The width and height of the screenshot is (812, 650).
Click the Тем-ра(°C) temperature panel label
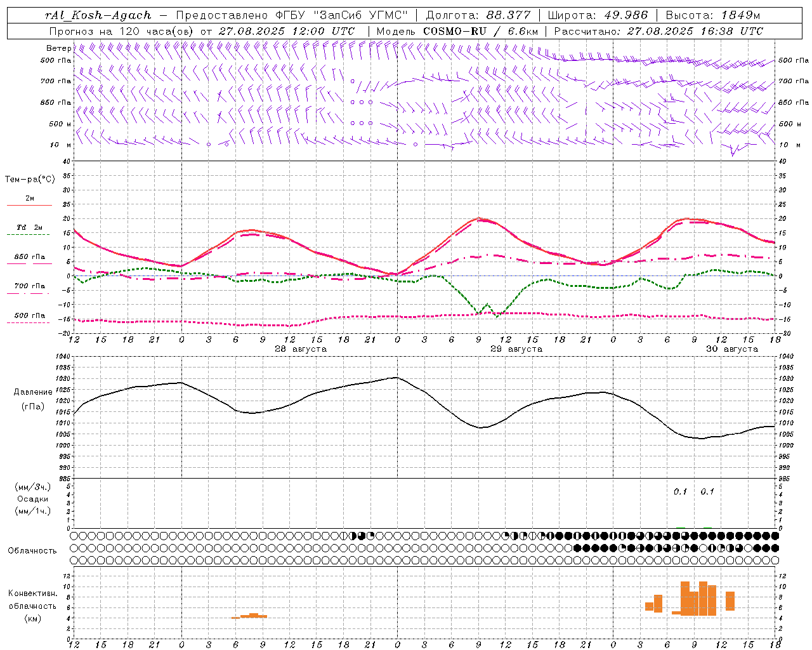30,180
